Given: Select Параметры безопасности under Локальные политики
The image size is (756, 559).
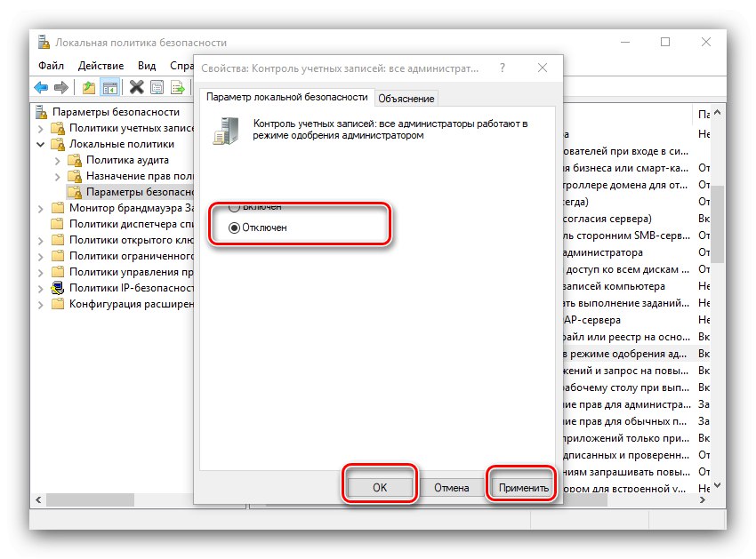Looking at the screenshot, I should point(130,192).
